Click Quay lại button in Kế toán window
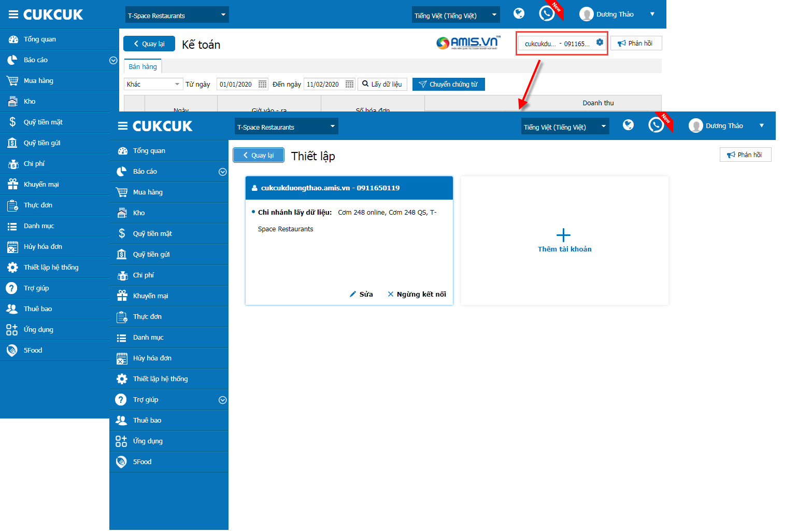This screenshot has height=531, width=812. pos(149,44)
